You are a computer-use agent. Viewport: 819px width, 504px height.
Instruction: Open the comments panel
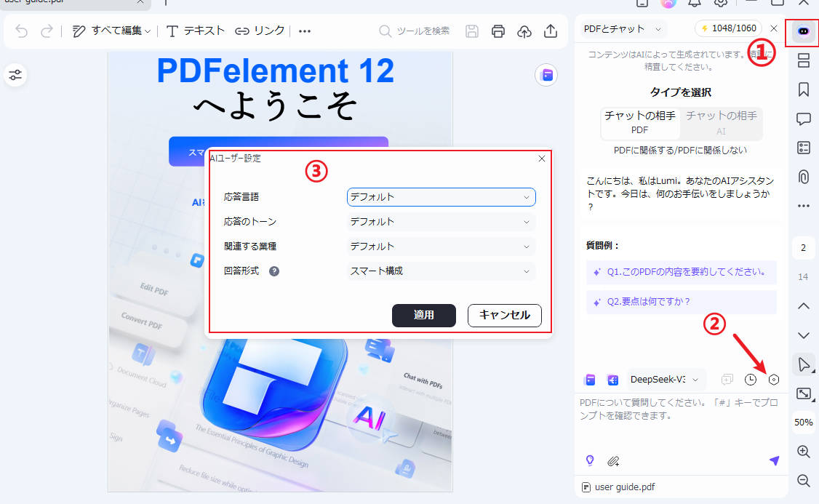[x=803, y=119]
